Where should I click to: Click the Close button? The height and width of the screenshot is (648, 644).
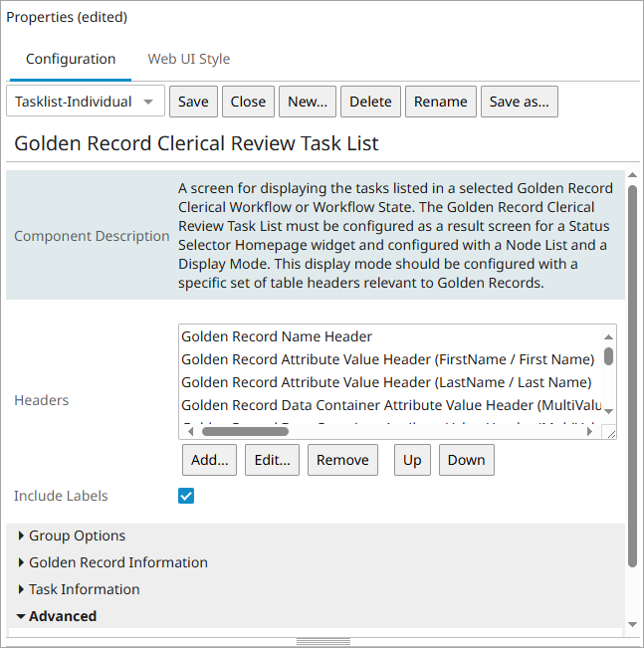pos(248,102)
